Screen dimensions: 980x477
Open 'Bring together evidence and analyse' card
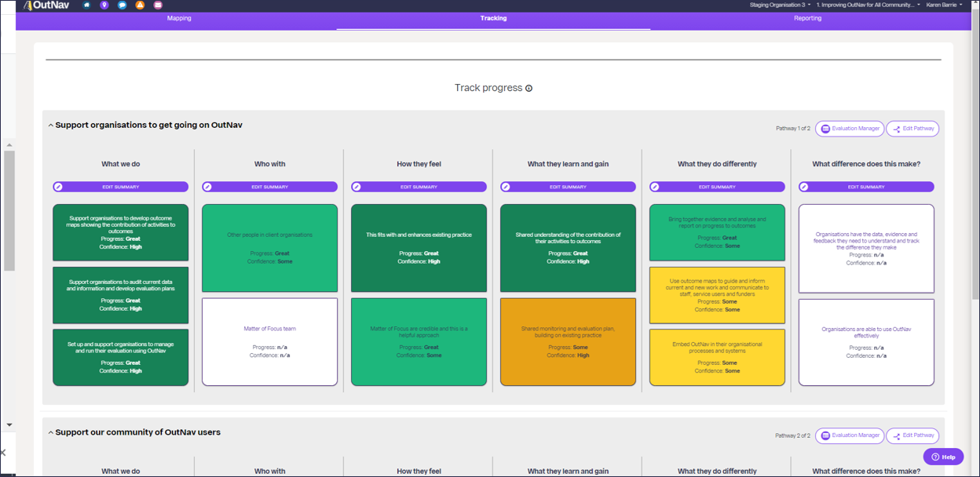(718, 232)
